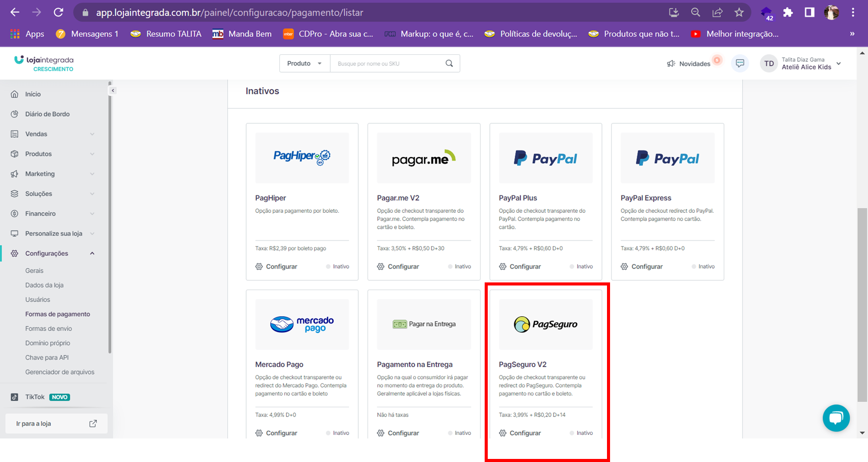Click the Inativos section heading

click(262, 91)
